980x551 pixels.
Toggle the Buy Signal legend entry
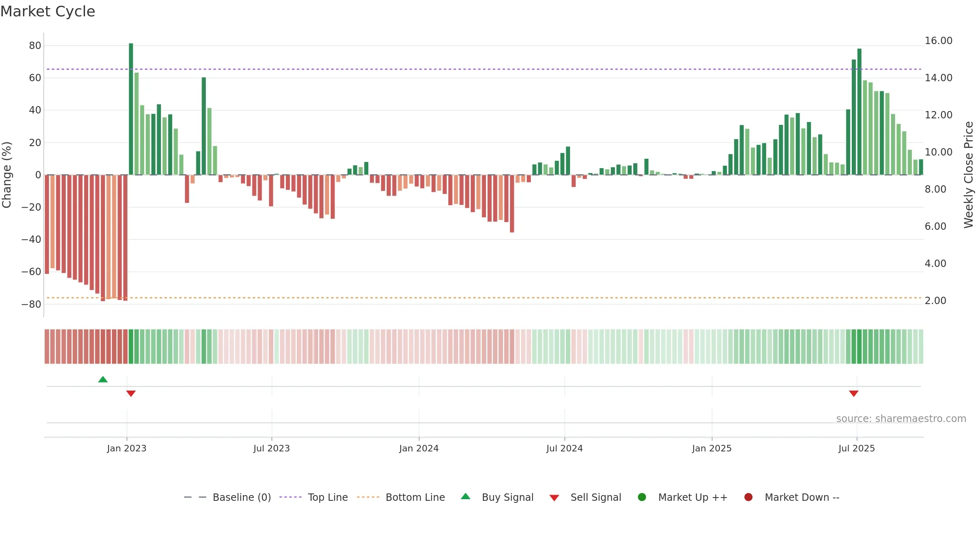(497, 497)
